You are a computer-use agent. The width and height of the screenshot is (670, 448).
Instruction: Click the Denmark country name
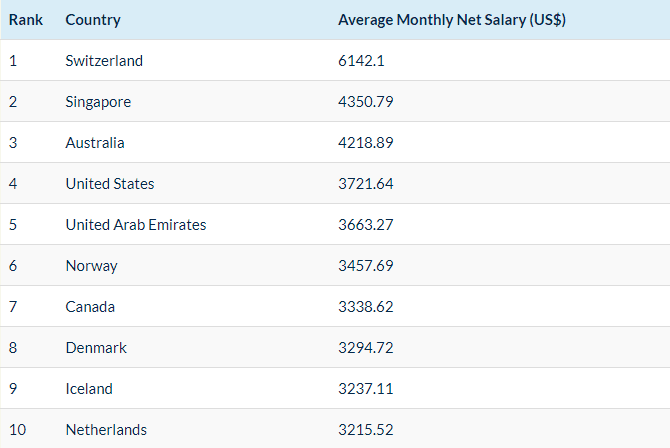(96, 348)
